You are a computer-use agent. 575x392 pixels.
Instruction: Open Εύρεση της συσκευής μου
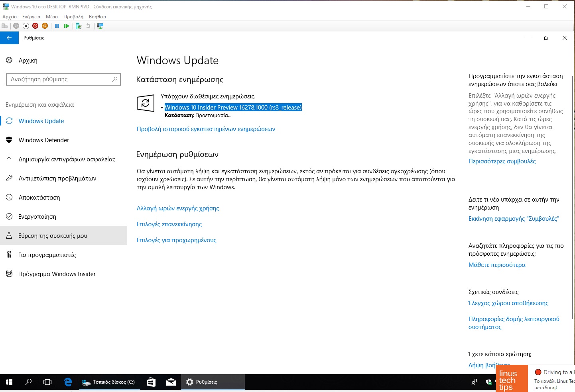[63, 236]
